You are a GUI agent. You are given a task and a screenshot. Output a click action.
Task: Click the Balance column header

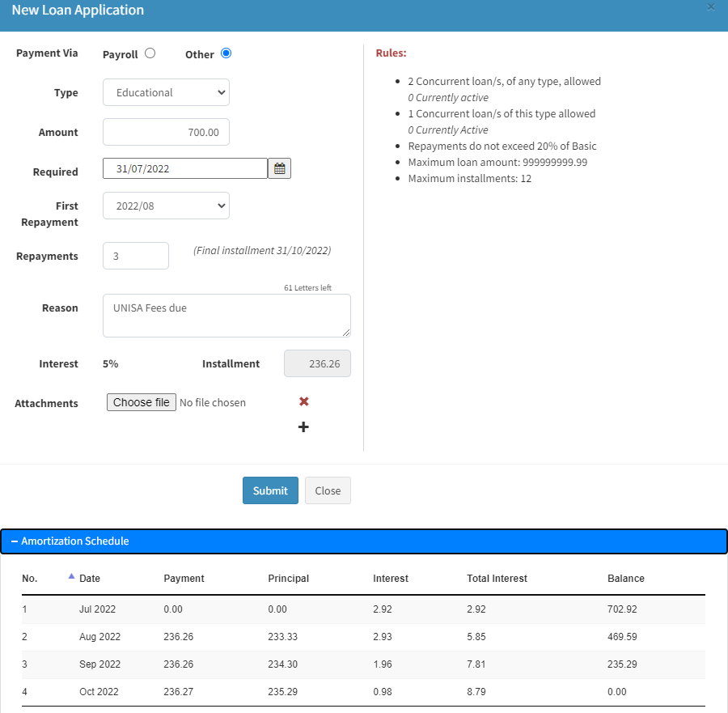tap(626, 579)
